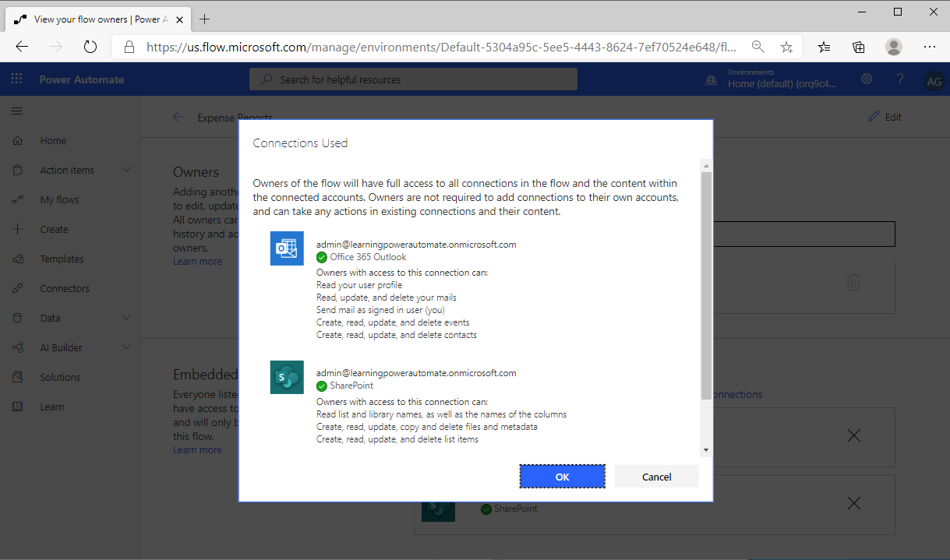
Task: Click the Create plus icon
Action: 17,230
